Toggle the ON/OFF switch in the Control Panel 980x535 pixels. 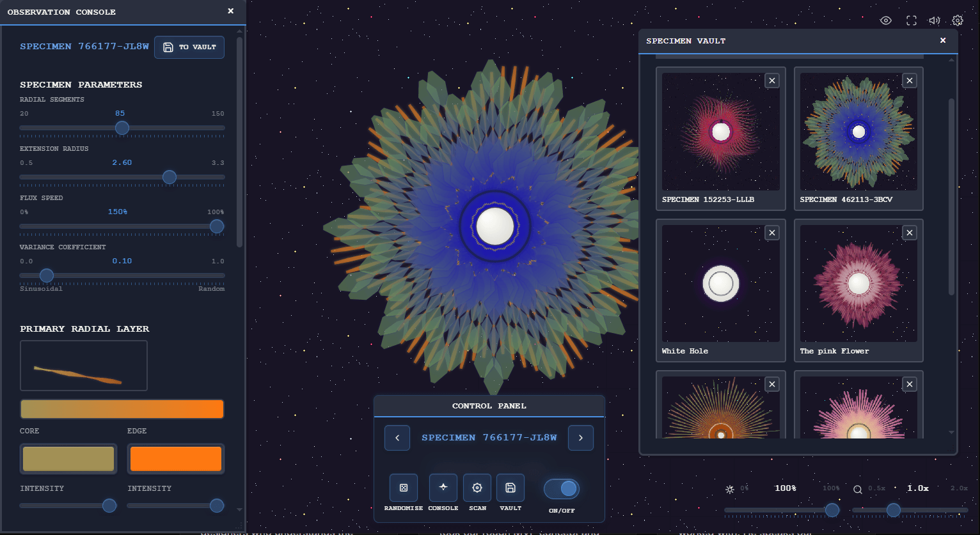562,488
